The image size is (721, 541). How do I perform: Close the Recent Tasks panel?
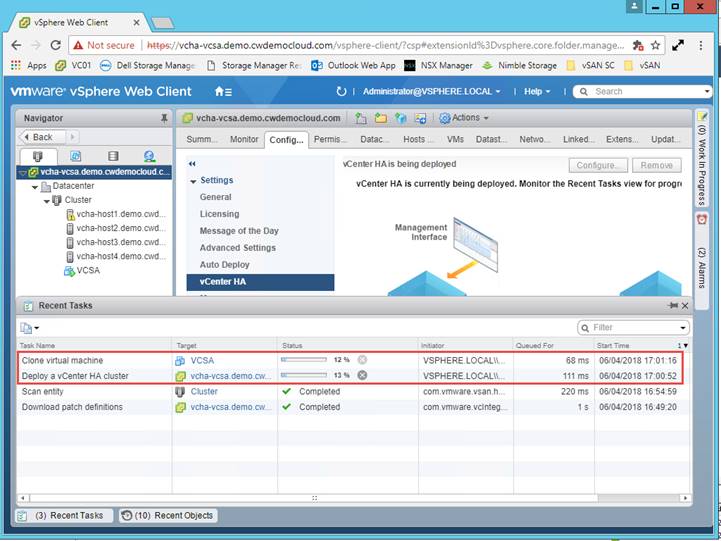tap(685, 306)
